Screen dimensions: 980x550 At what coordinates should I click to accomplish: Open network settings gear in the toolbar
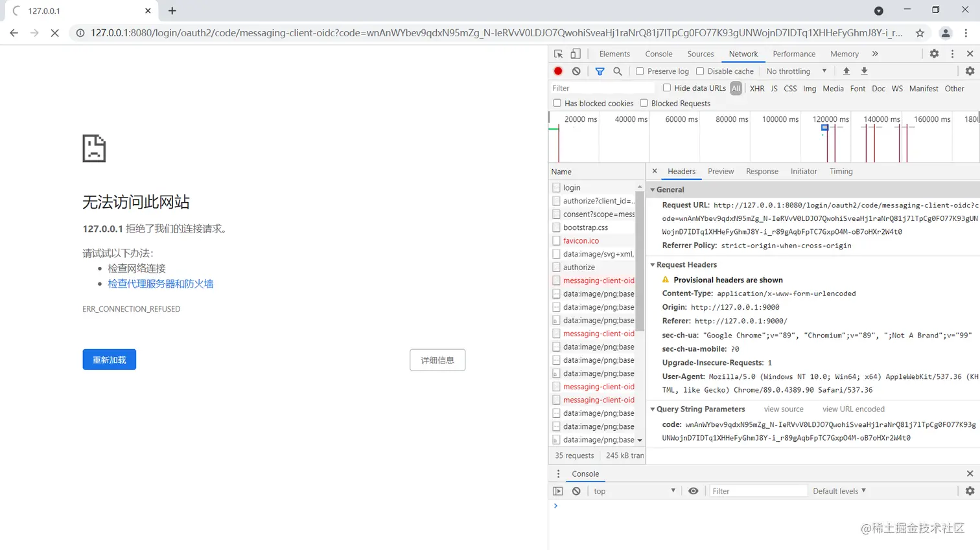point(970,71)
